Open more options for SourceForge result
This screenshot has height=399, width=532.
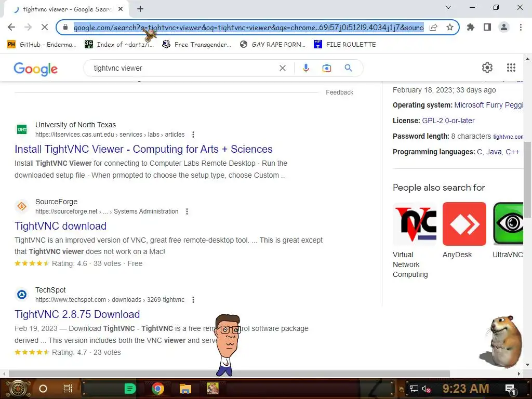pos(187,211)
